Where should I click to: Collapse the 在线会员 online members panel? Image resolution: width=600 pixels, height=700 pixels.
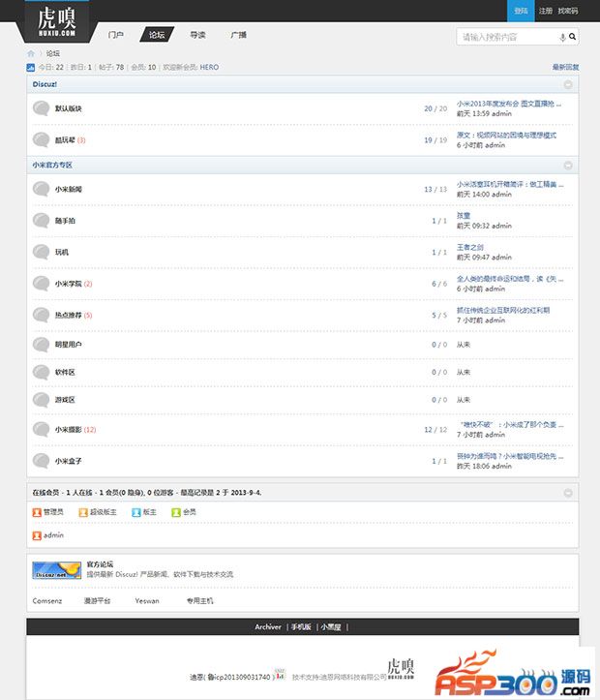tap(568, 493)
